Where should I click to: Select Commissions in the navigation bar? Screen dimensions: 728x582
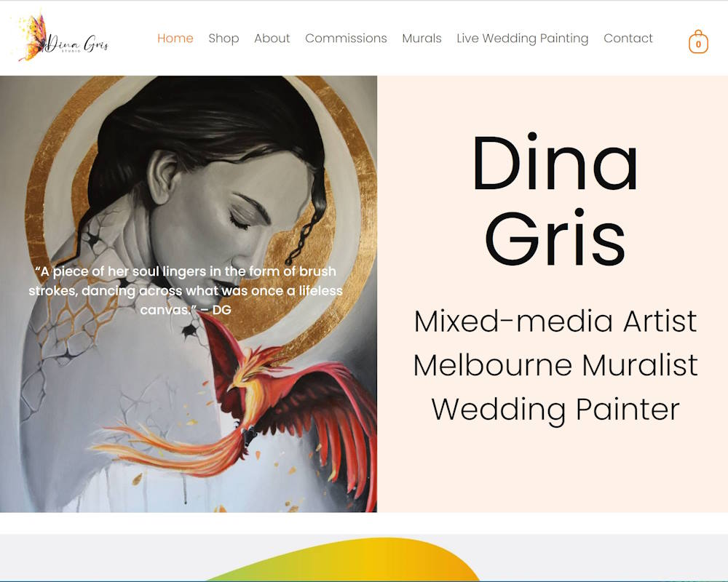coord(346,39)
